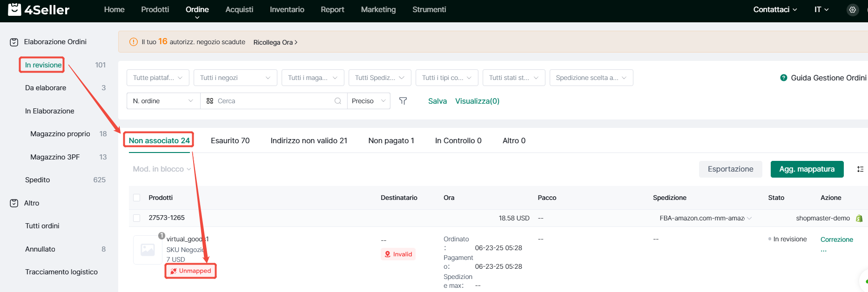
Task: Open the Inventario menu
Action: (287, 10)
